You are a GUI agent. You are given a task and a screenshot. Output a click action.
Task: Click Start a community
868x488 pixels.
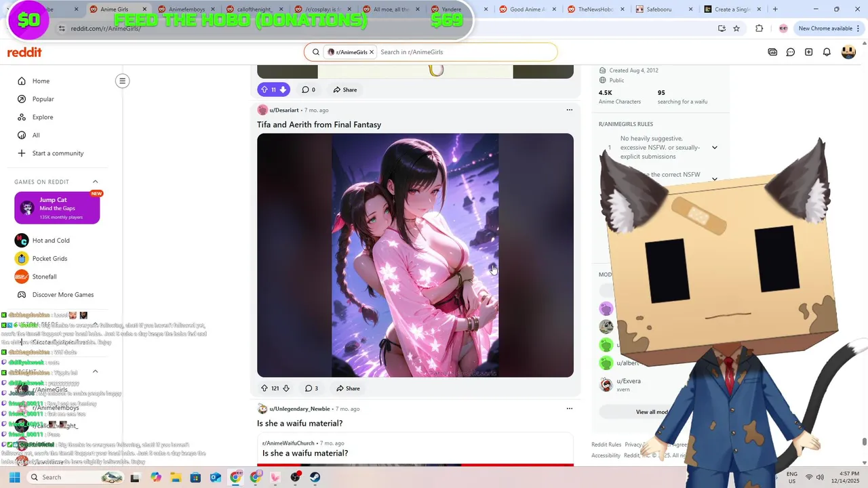57,153
